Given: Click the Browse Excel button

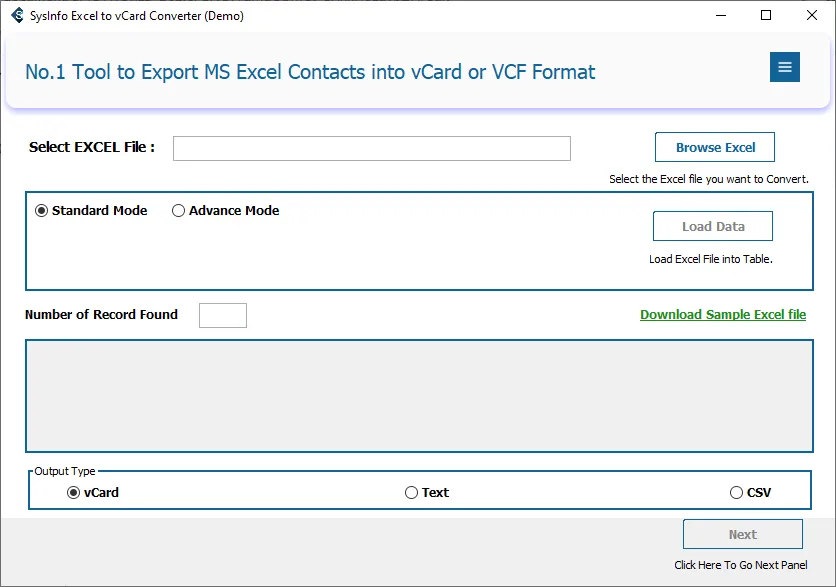Looking at the screenshot, I should (715, 147).
